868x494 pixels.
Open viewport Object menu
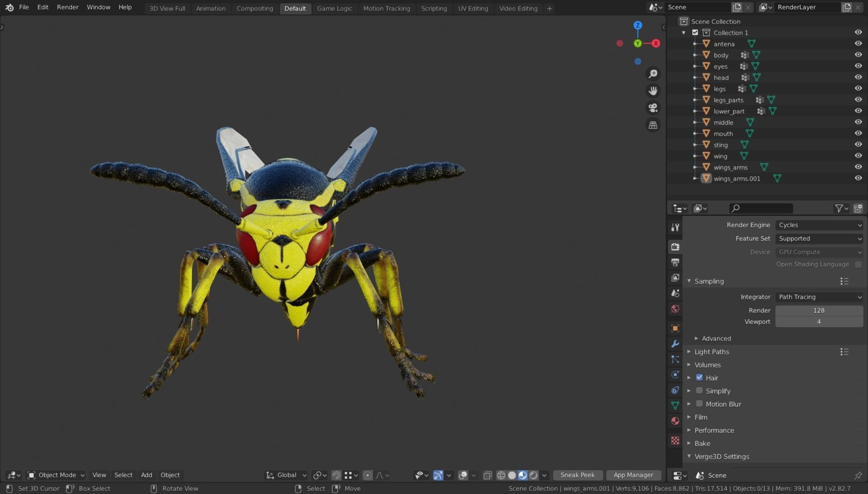170,475
